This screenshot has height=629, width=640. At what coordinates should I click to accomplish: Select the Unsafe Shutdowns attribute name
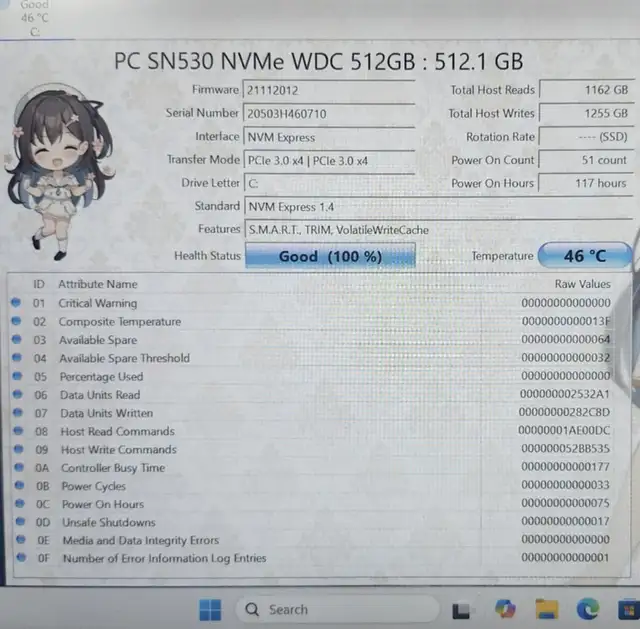109,522
